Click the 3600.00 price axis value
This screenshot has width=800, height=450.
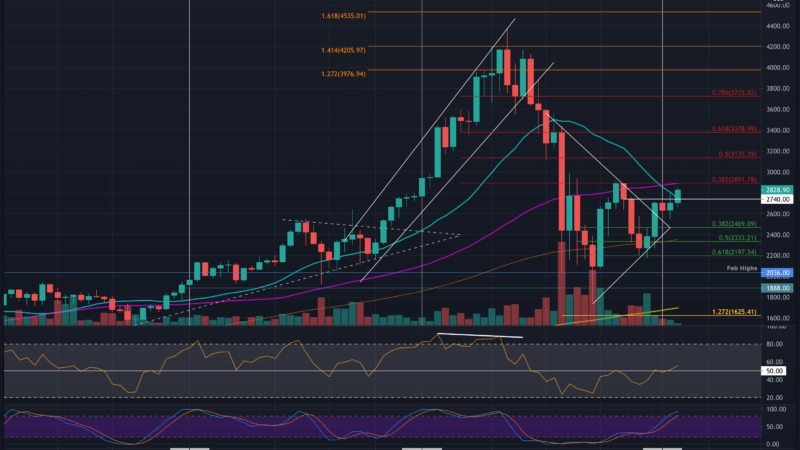point(778,110)
